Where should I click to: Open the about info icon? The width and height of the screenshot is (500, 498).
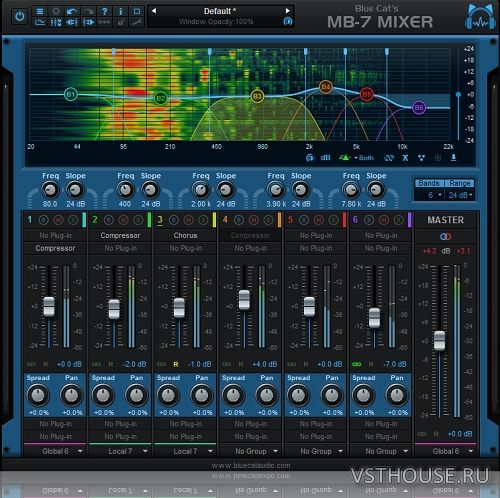tap(121, 11)
